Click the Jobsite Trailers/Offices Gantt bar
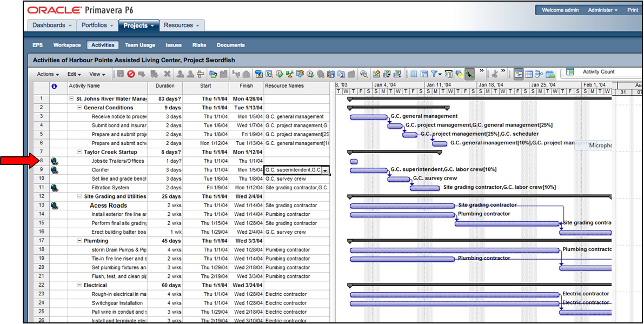Viewport: 644px width, 324px height. (x=354, y=161)
